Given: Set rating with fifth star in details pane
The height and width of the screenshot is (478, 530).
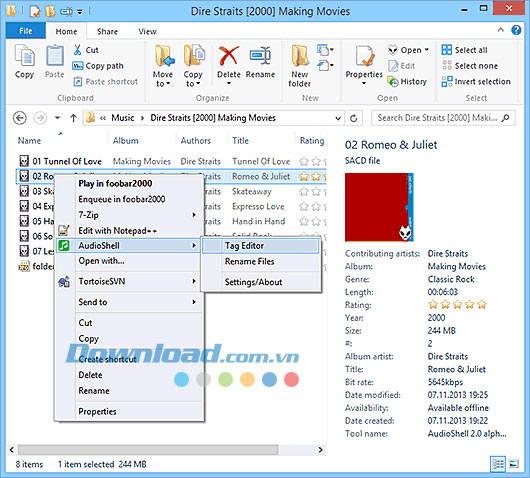Looking at the screenshot, I should pos(482,305).
